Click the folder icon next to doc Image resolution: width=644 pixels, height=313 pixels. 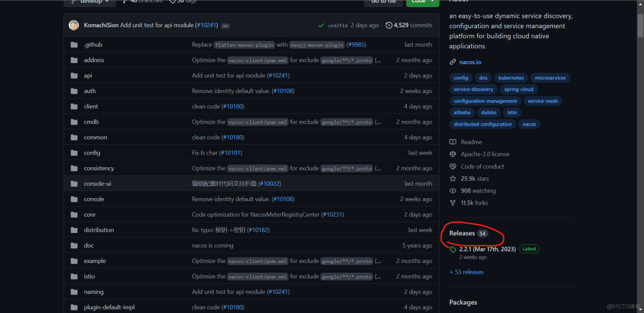(x=74, y=246)
